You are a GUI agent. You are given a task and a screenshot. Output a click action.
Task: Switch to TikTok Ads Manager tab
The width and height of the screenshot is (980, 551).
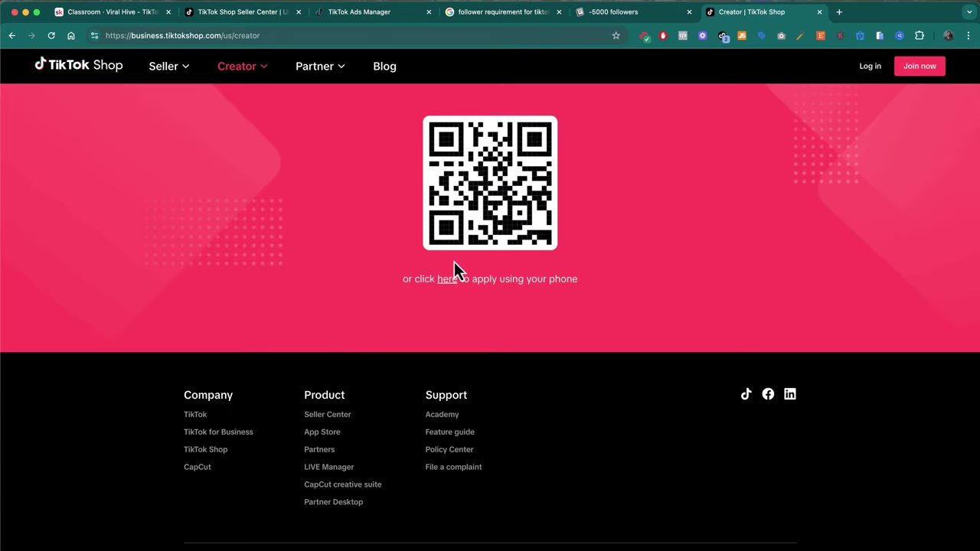[x=359, y=12]
